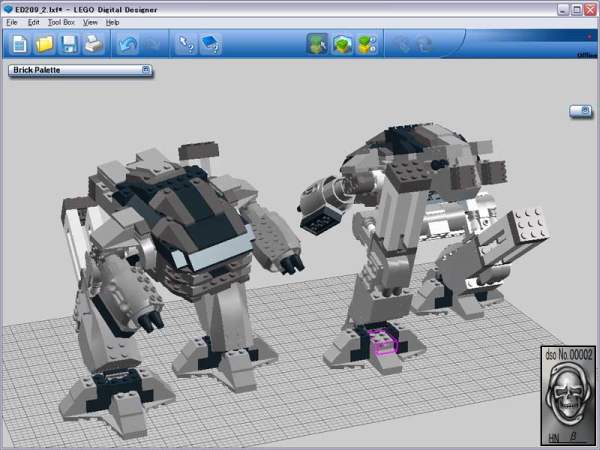Click the grayed-out back arrow in the toolbar
This screenshot has height=450, width=600.
point(402,44)
